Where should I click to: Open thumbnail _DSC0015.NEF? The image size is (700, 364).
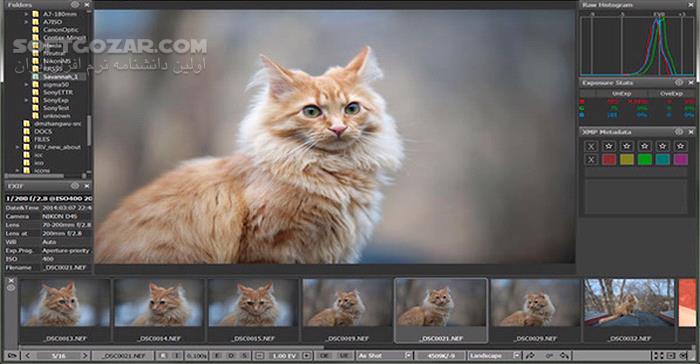tap(254, 310)
